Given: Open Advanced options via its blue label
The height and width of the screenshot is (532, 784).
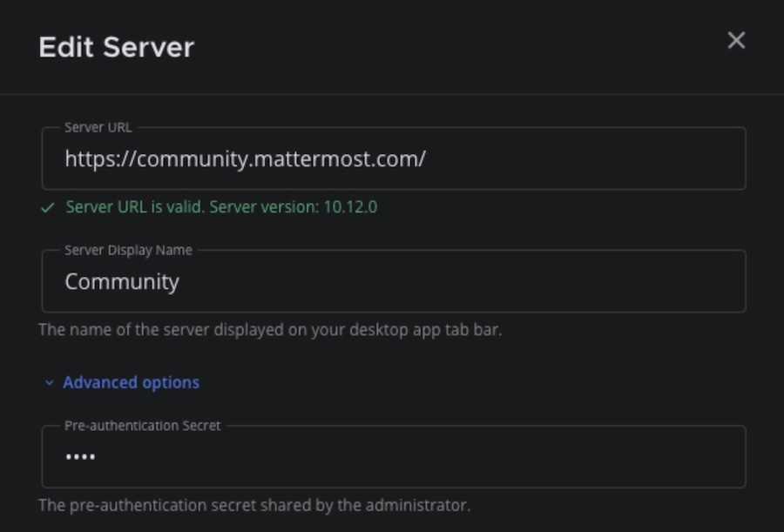Looking at the screenshot, I should 132,381.
